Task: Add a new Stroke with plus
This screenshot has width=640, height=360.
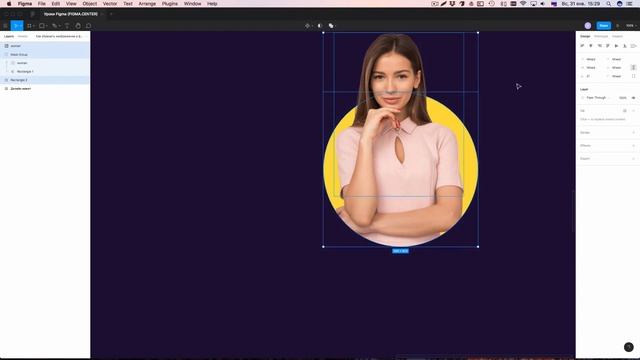Action: click(633, 133)
